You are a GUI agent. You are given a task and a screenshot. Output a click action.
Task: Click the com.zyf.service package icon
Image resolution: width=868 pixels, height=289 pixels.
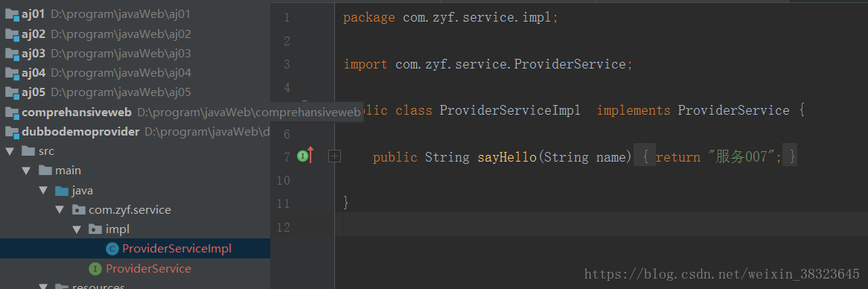pyautogui.click(x=79, y=210)
